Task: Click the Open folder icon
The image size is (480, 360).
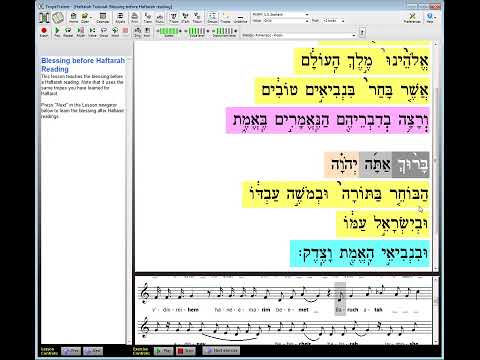Action: pyautogui.click(x=85, y=18)
